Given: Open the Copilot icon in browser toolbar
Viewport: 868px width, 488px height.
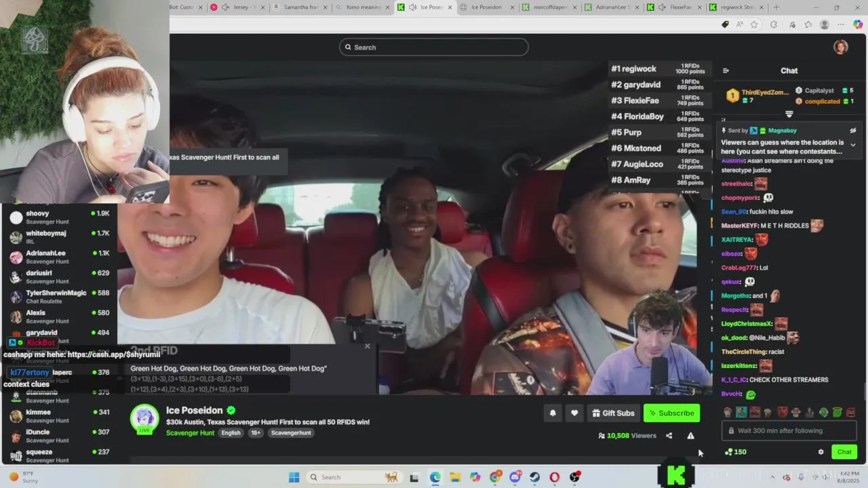Looking at the screenshot, I should coord(858,24).
